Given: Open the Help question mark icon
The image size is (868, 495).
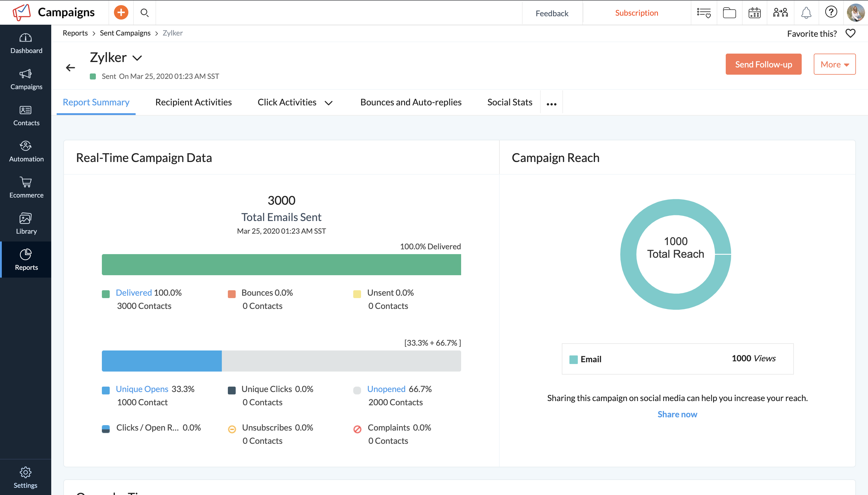Looking at the screenshot, I should 831,13.
